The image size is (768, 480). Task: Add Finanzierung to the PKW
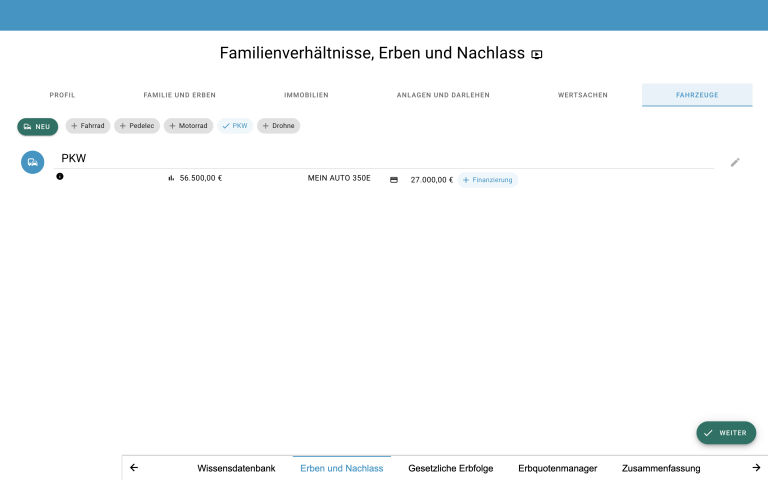pos(488,180)
